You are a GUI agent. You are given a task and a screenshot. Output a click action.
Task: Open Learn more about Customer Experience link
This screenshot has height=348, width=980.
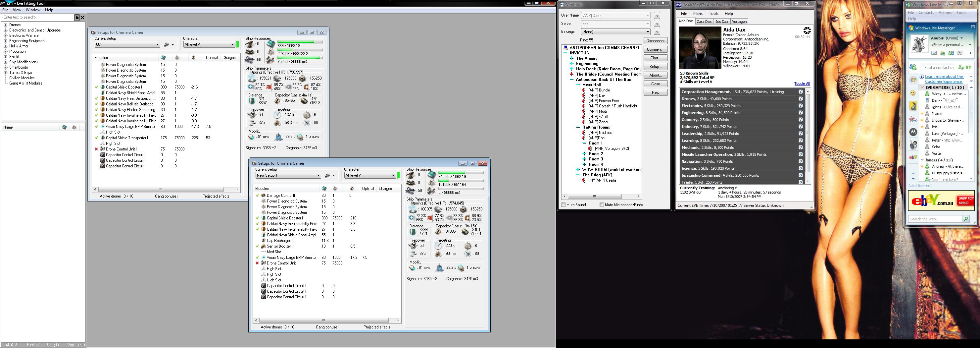944,79
